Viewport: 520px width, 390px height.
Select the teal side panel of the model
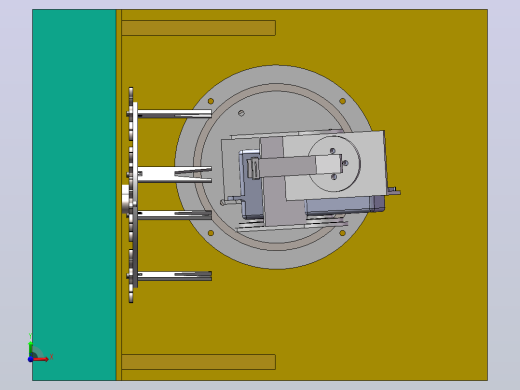(x=74, y=195)
